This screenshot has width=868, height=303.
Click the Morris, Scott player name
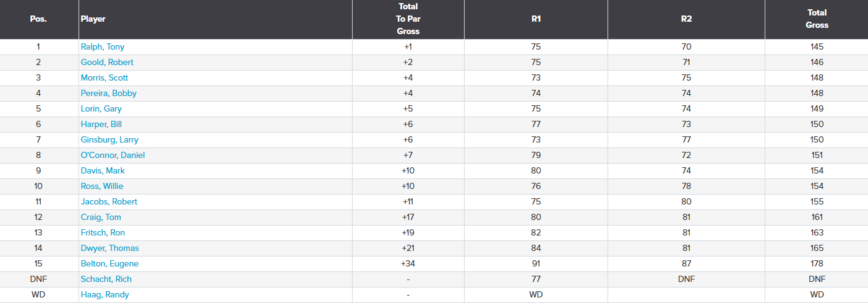tap(105, 77)
